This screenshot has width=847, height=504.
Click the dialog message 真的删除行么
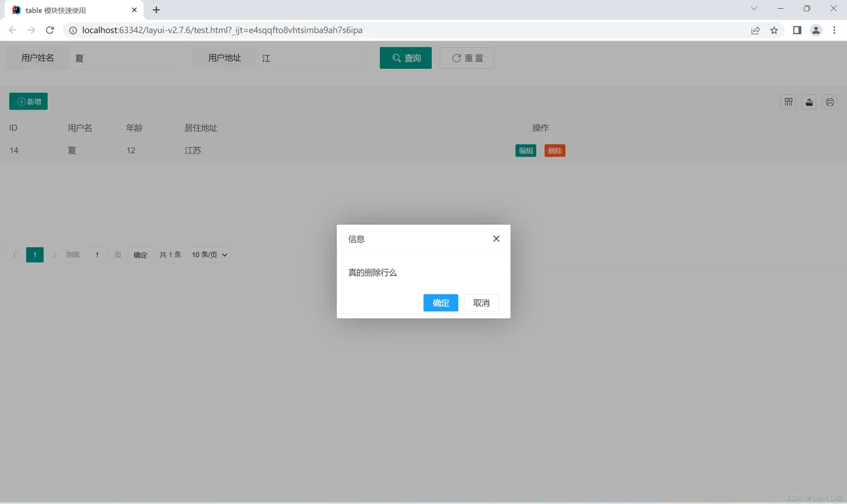pyautogui.click(x=373, y=272)
